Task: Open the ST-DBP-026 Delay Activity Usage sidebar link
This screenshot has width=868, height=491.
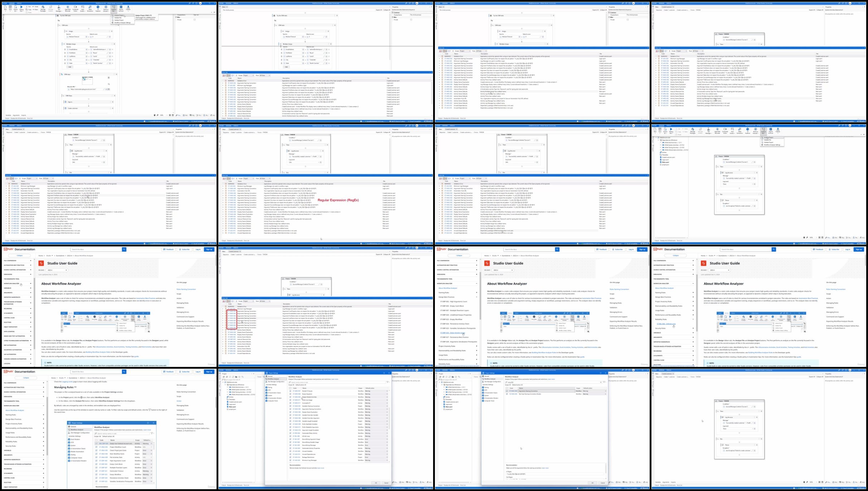Action: 452,333
